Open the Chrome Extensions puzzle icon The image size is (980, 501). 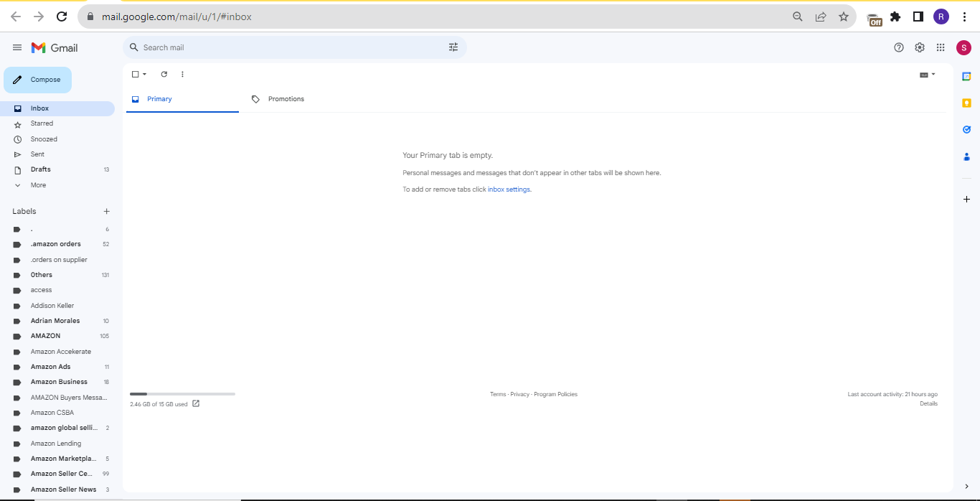895,17
